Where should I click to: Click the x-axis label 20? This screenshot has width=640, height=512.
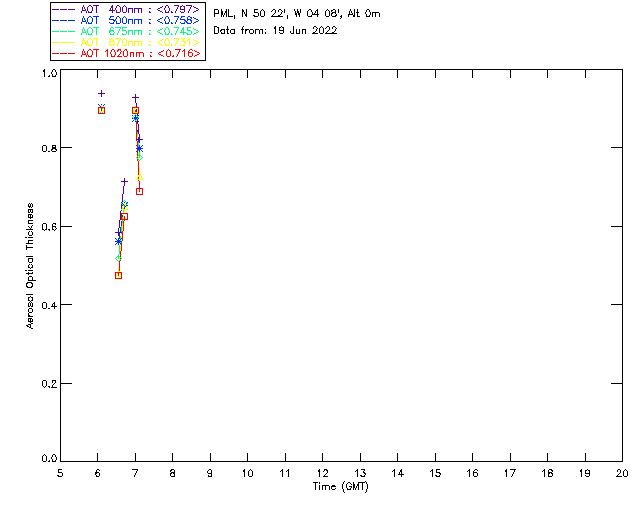[x=622, y=473]
